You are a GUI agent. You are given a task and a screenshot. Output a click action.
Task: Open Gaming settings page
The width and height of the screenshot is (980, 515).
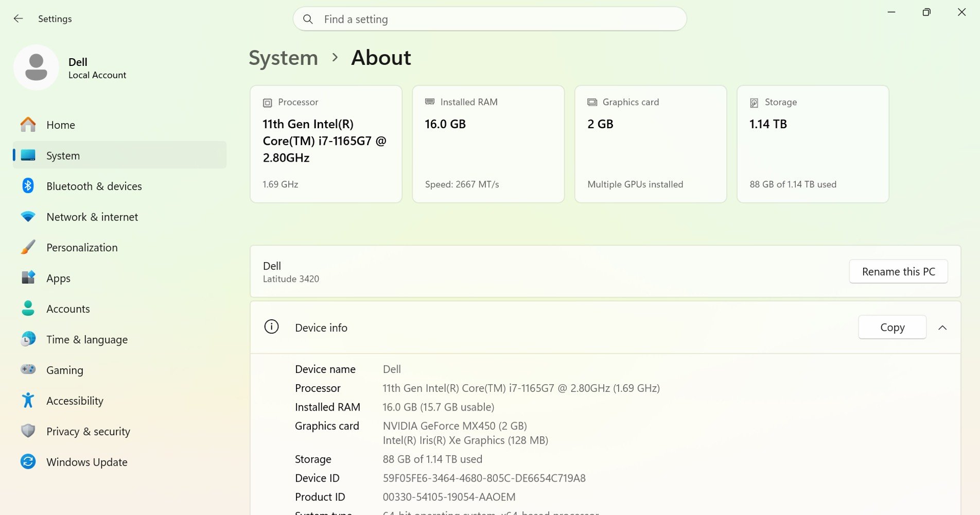tap(119, 370)
